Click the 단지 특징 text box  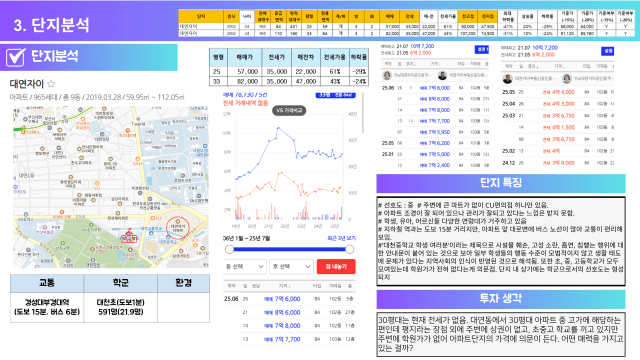click(501, 241)
